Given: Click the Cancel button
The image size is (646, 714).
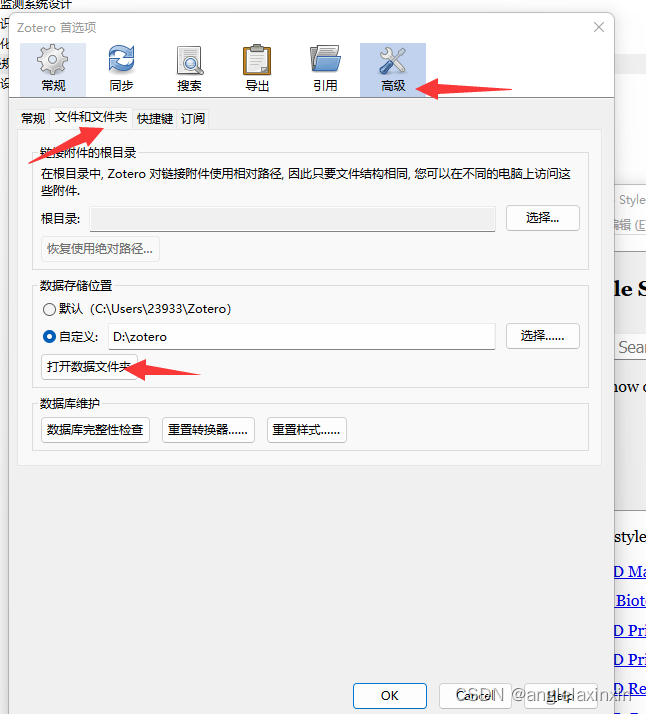Looking at the screenshot, I should coord(475,696).
